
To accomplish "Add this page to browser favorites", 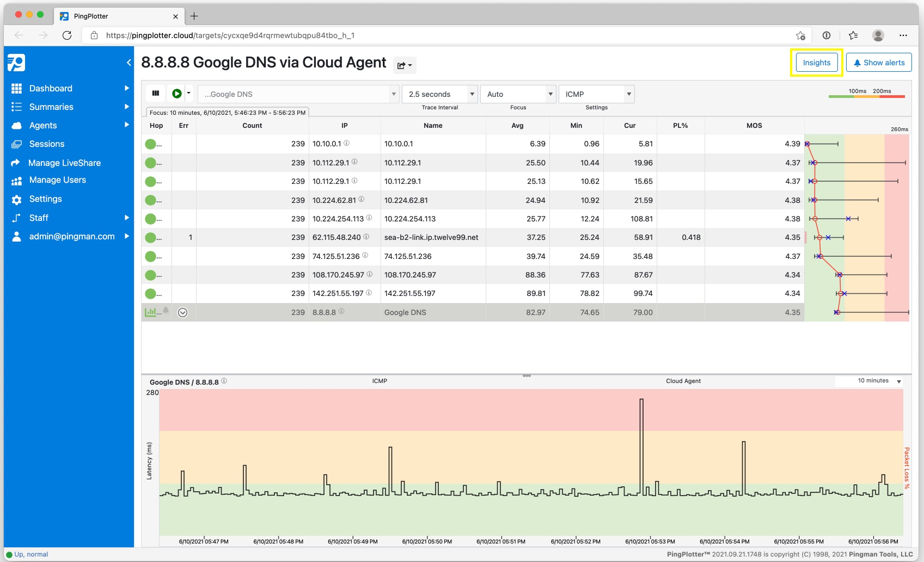I will point(800,35).
